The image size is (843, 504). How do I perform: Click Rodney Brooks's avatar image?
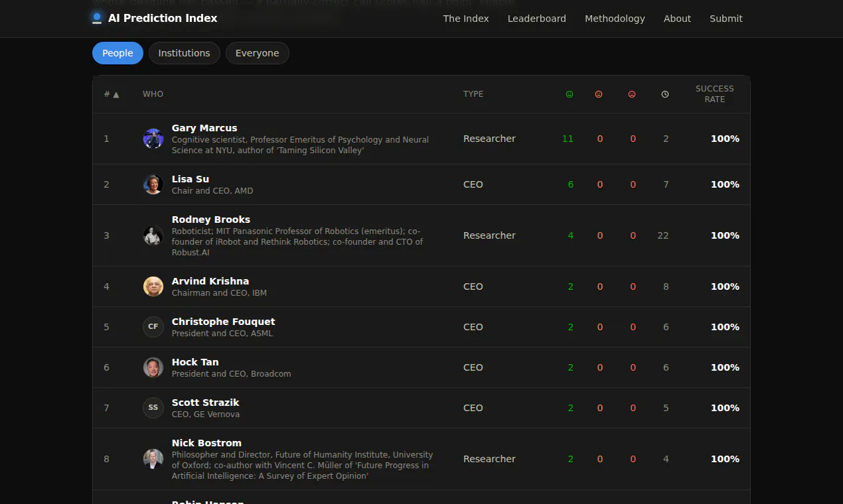click(153, 235)
